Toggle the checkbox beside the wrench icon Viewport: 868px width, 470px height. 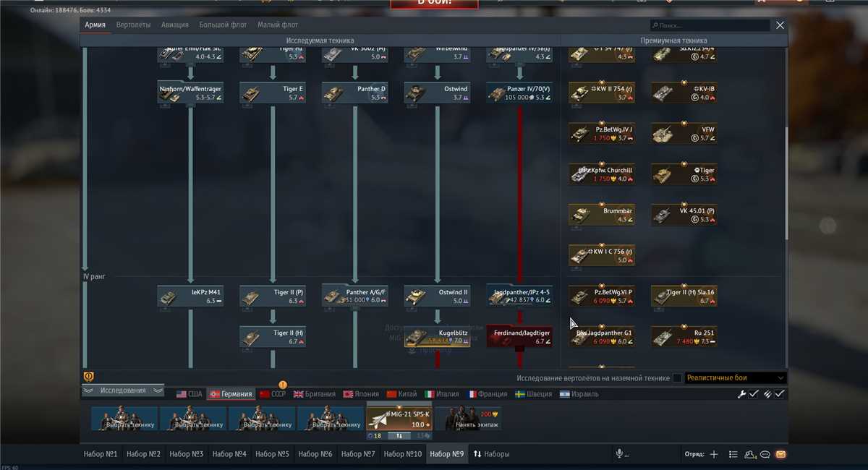click(754, 393)
